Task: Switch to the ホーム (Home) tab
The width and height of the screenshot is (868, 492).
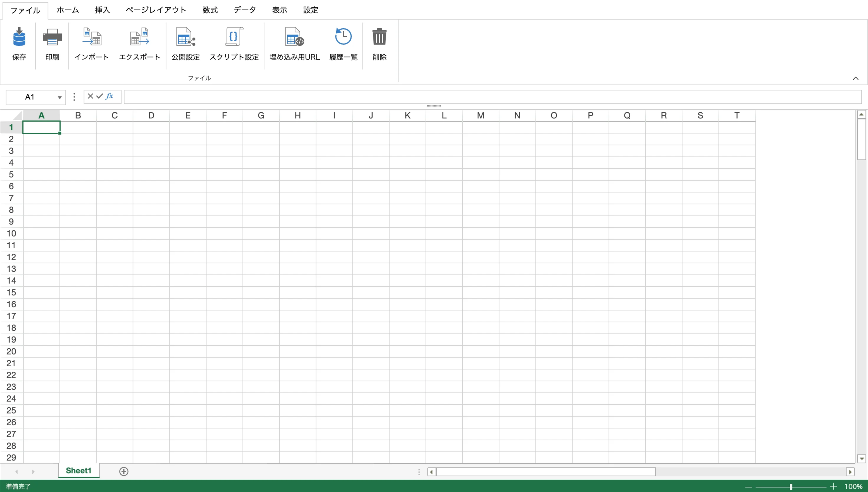Action: [68, 10]
